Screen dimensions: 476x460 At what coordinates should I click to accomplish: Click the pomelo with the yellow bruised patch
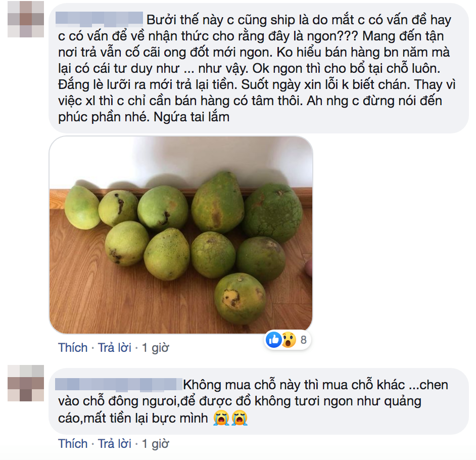coord(240,298)
